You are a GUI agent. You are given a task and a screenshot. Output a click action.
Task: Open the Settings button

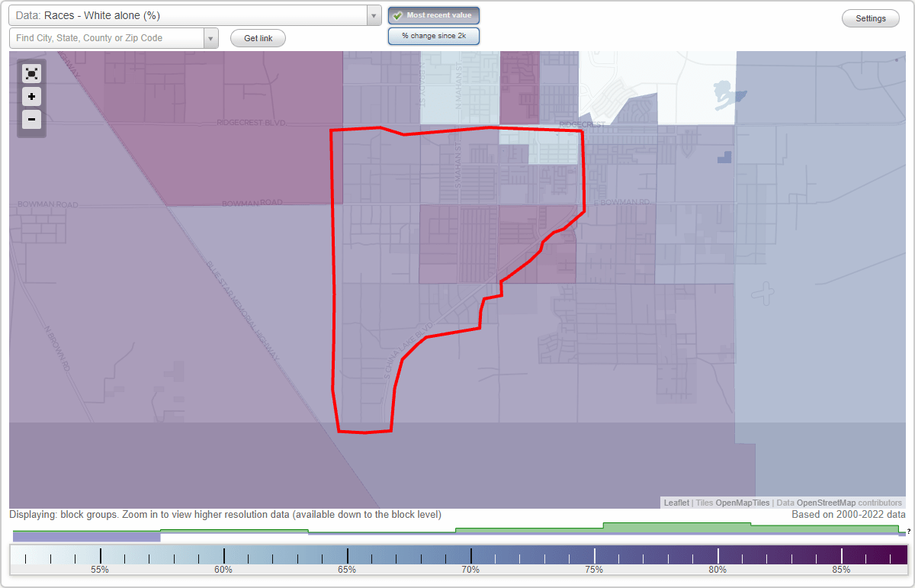coord(870,18)
